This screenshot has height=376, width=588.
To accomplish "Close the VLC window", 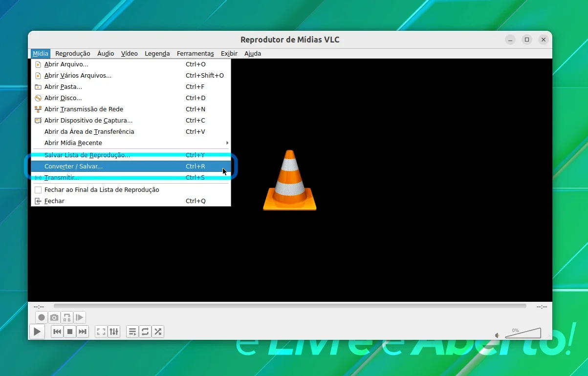I will click(x=543, y=40).
